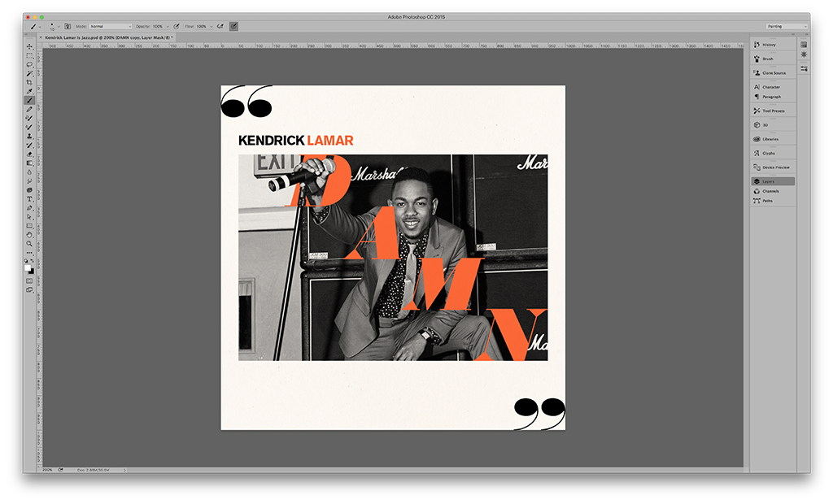
Task: Click the Flow value field
Action: (202, 26)
